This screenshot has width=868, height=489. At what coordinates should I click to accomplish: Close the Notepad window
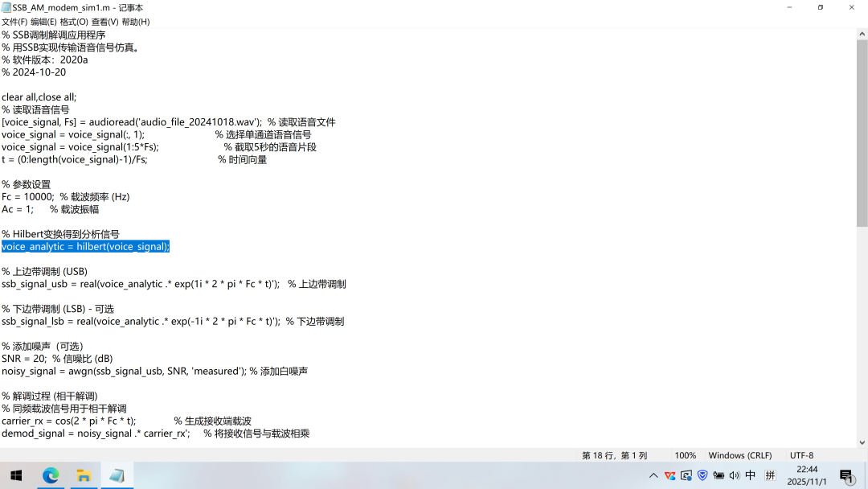851,7
